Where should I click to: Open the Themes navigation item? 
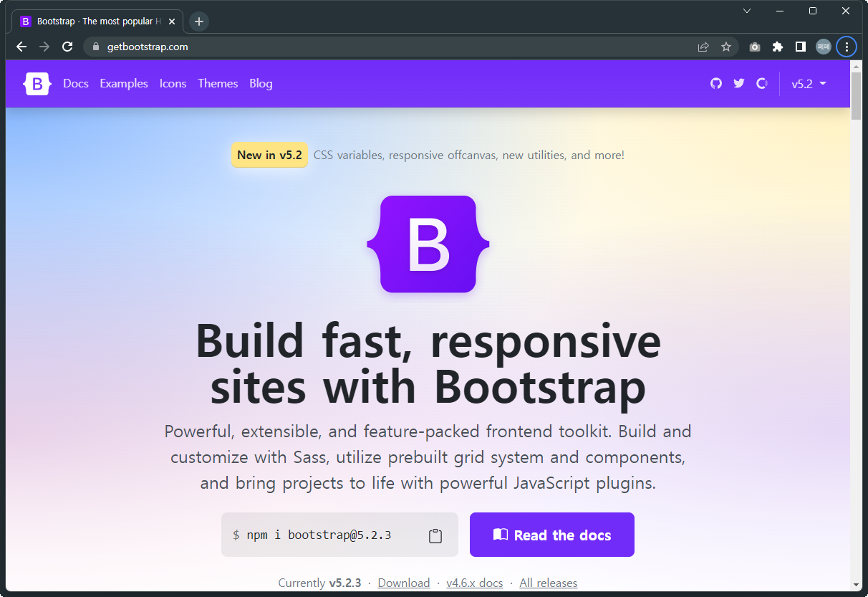218,84
